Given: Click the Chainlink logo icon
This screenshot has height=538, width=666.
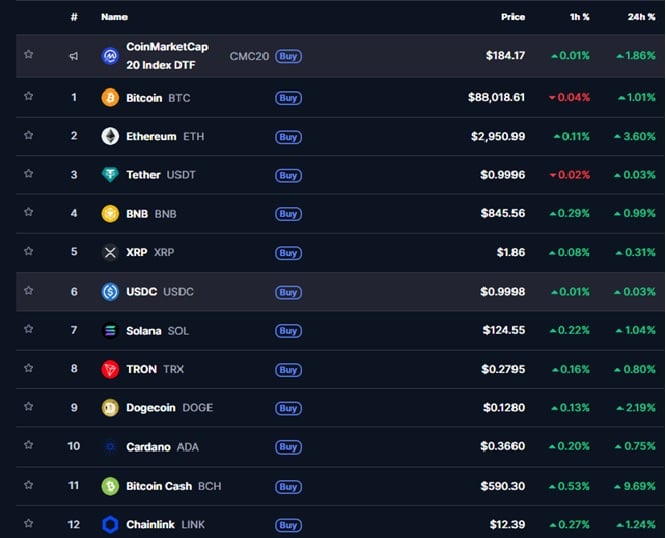Looking at the screenshot, I should coord(110,524).
